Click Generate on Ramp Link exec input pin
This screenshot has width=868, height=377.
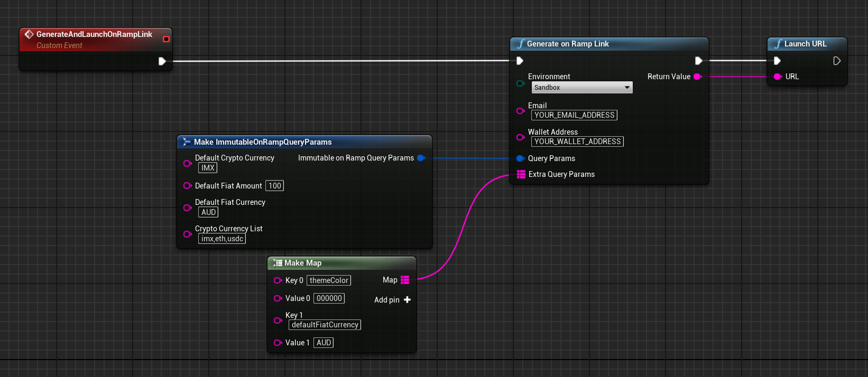coord(520,61)
